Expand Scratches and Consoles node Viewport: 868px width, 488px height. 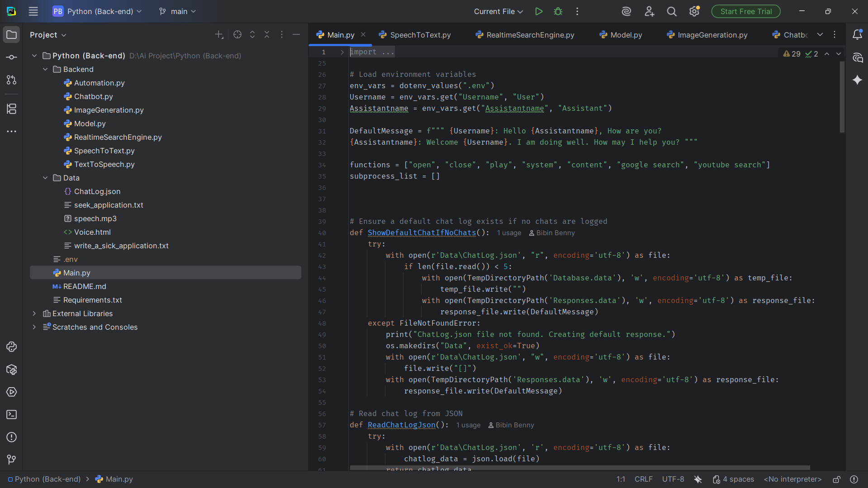34,327
